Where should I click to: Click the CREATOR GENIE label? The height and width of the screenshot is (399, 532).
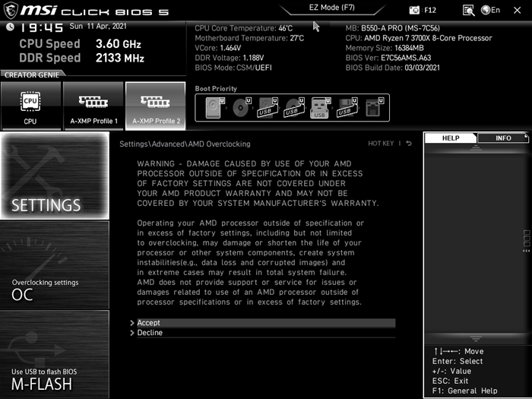tap(32, 75)
